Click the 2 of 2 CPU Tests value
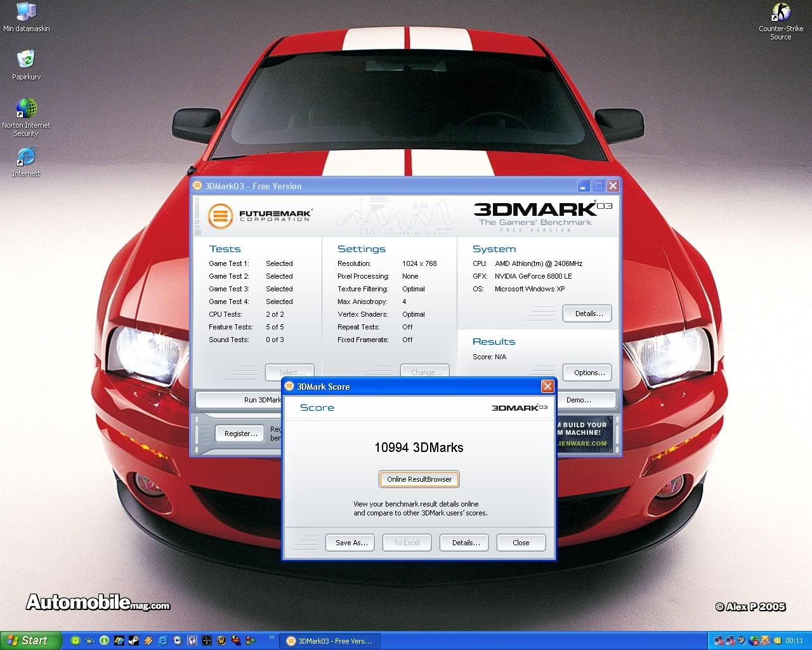 click(275, 314)
